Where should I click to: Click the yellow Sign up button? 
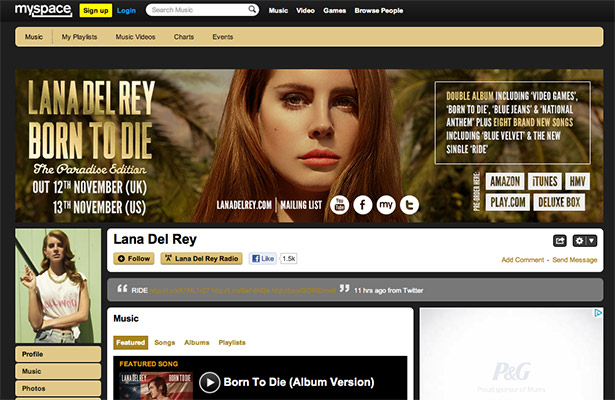[96, 11]
